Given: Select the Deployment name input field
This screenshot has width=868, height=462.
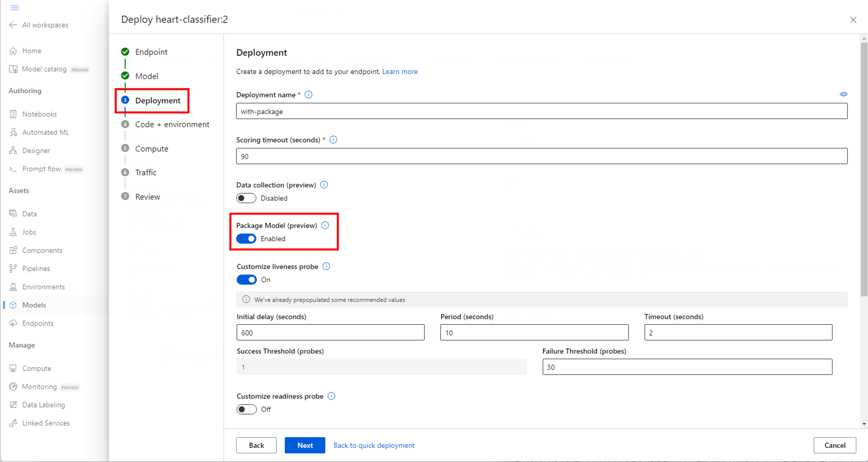Looking at the screenshot, I should tap(541, 111).
